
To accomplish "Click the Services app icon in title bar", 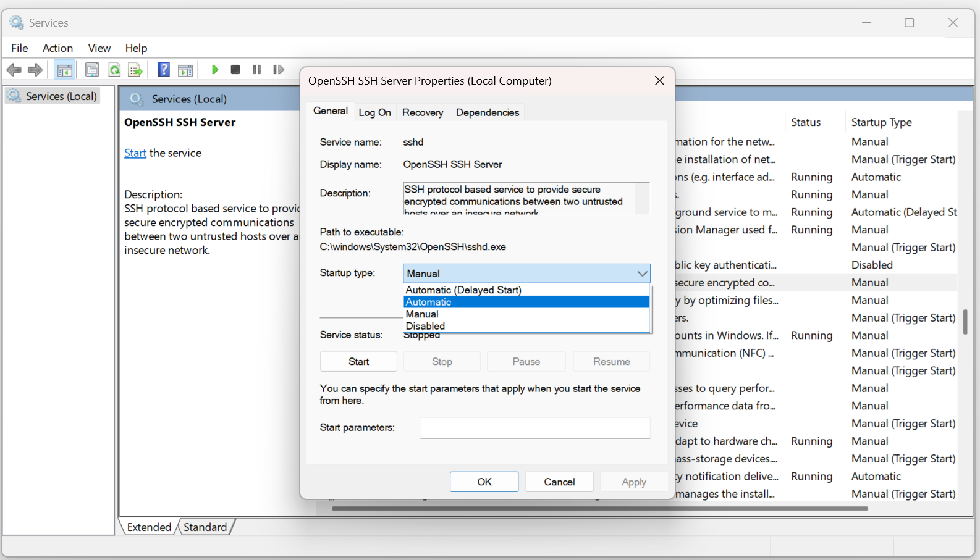I will [x=17, y=22].
